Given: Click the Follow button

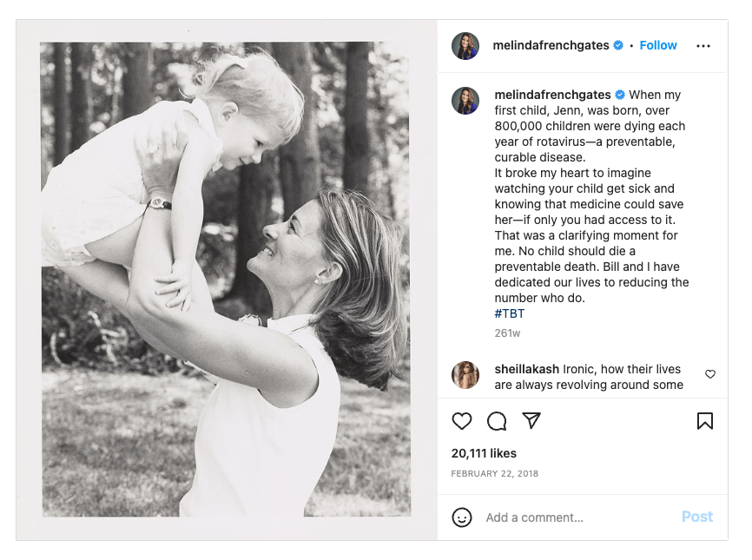Looking at the screenshot, I should click(x=658, y=46).
